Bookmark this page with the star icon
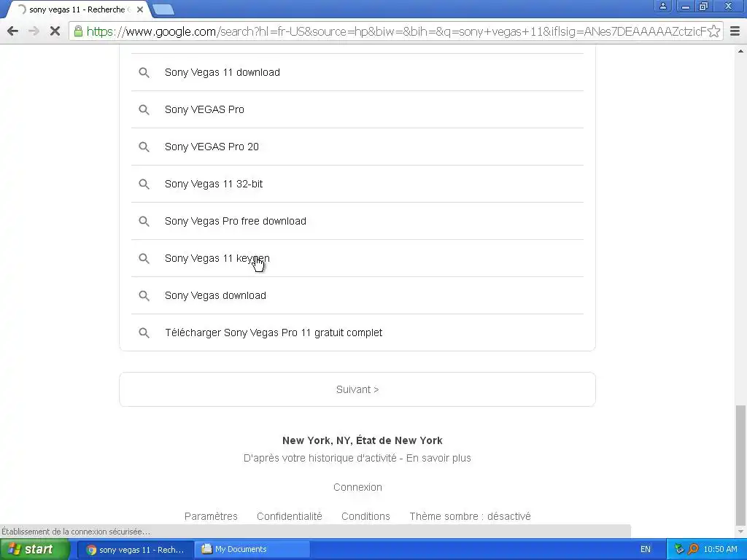The width and height of the screenshot is (747, 560). coord(713,31)
